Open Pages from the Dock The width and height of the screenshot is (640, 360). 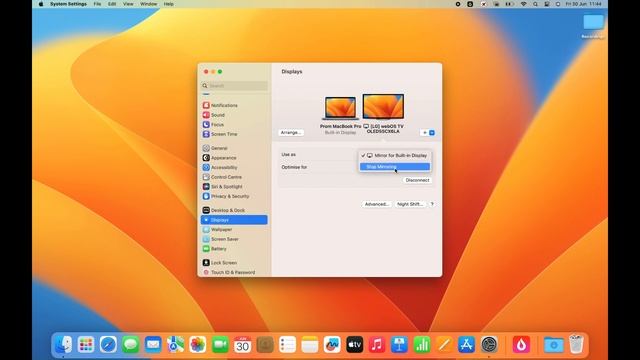(x=444, y=345)
